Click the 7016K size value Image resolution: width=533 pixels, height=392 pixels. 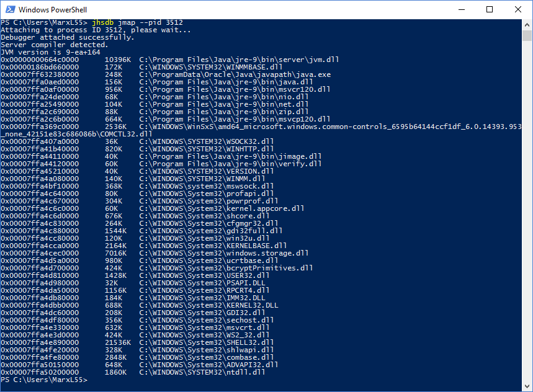pyautogui.click(x=115, y=254)
